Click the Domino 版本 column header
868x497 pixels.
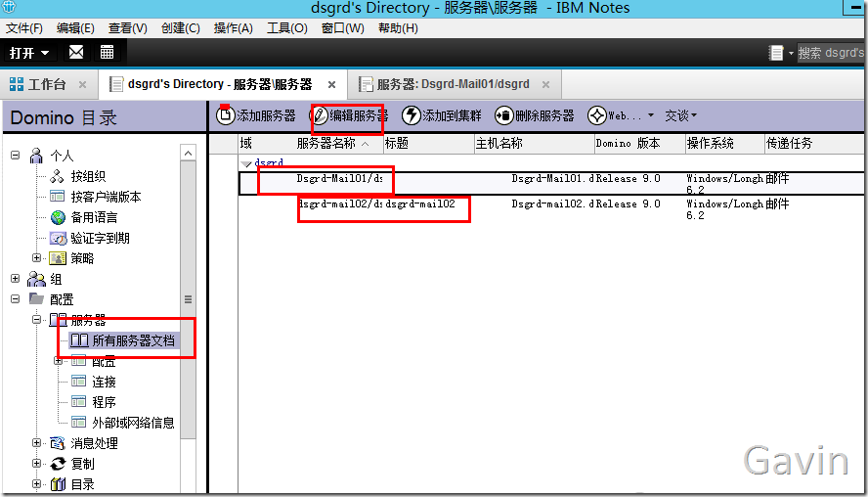coord(640,144)
